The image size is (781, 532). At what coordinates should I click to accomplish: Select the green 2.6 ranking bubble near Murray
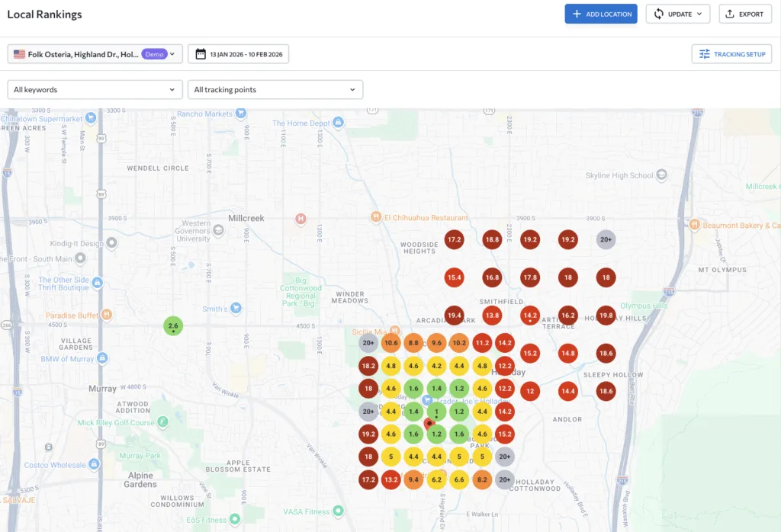(x=173, y=326)
